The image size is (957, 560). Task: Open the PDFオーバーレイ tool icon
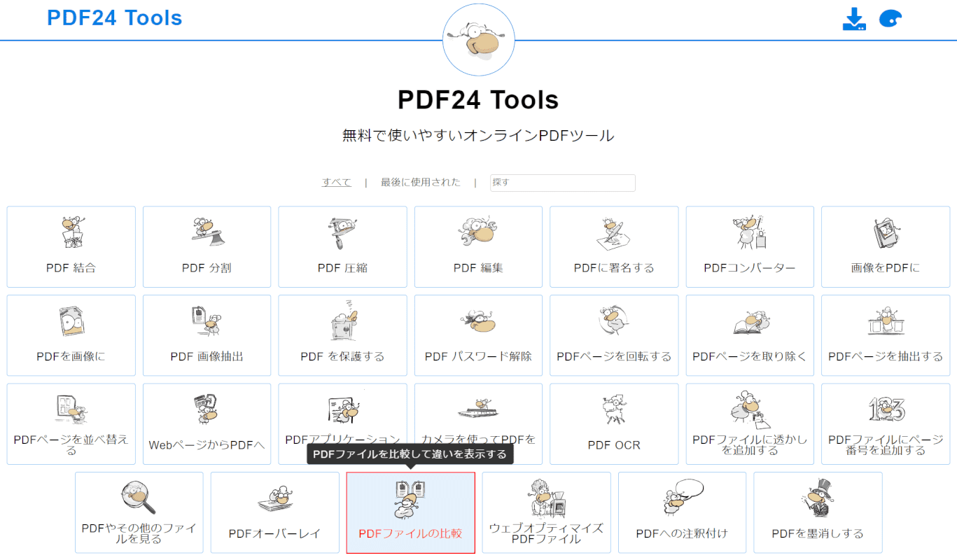(x=274, y=499)
